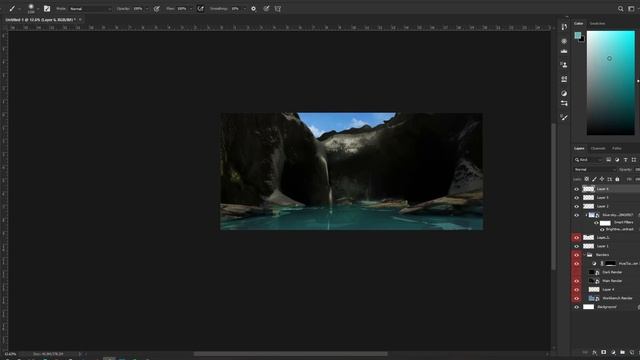Image resolution: width=640 pixels, height=360 pixels.
Task: Hide the Renders group
Action: [576, 255]
